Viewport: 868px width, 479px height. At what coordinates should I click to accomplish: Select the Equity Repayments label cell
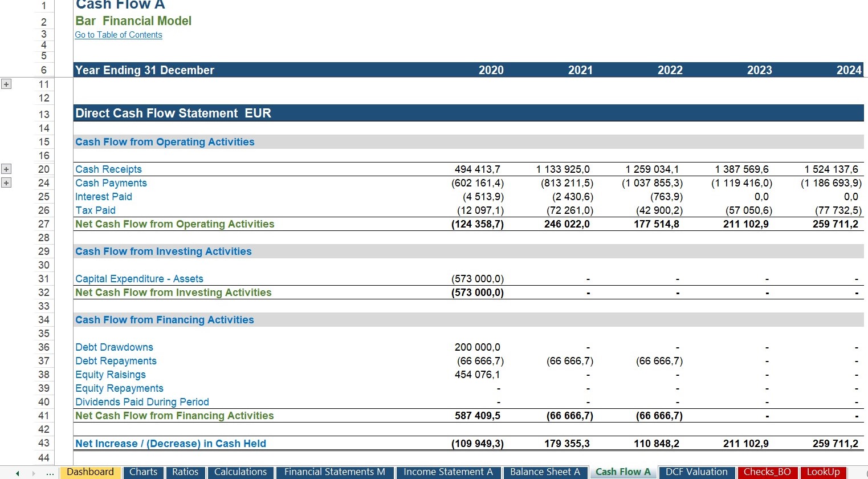119,388
